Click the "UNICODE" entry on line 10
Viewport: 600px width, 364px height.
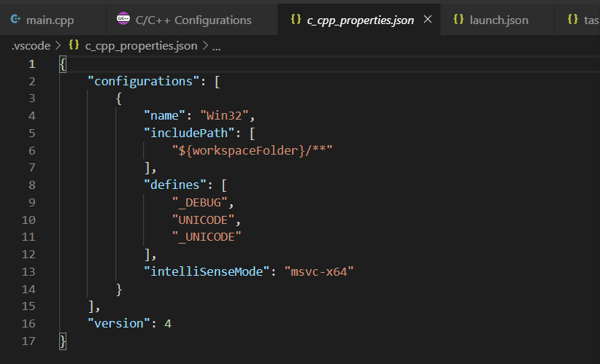click(203, 220)
